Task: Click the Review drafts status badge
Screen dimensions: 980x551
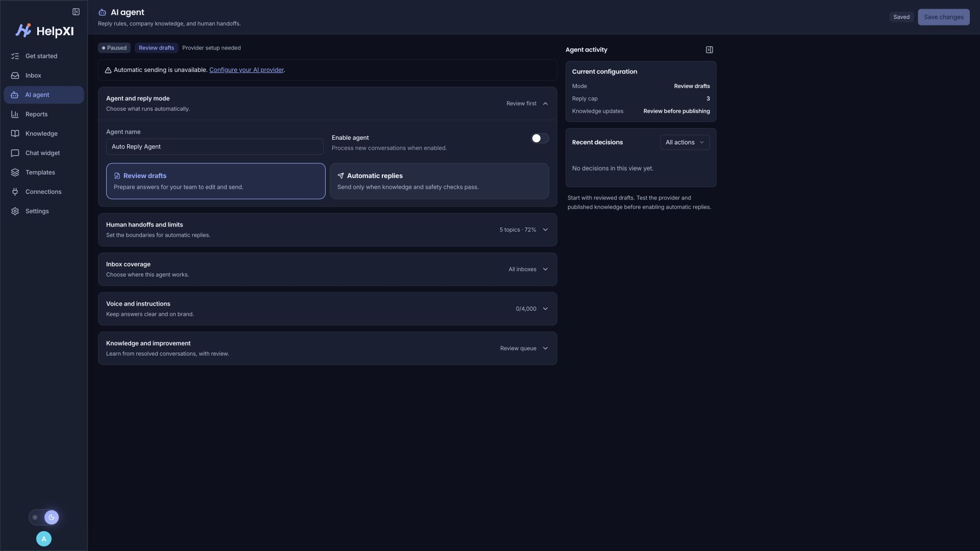Action: point(156,48)
